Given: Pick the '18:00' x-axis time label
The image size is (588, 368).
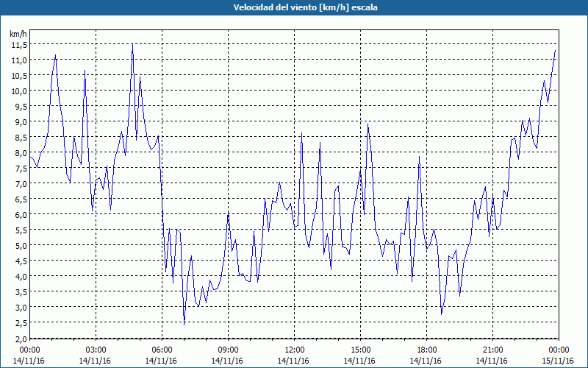Looking at the screenshot, I should coord(426,350).
